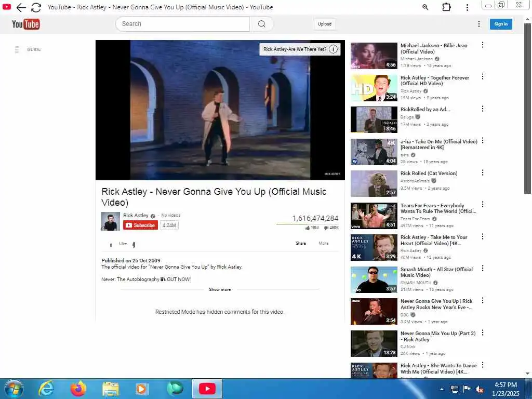This screenshot has width=532, height=399.
Task: Click the muted volume tray icon
Action: (480, 390)
